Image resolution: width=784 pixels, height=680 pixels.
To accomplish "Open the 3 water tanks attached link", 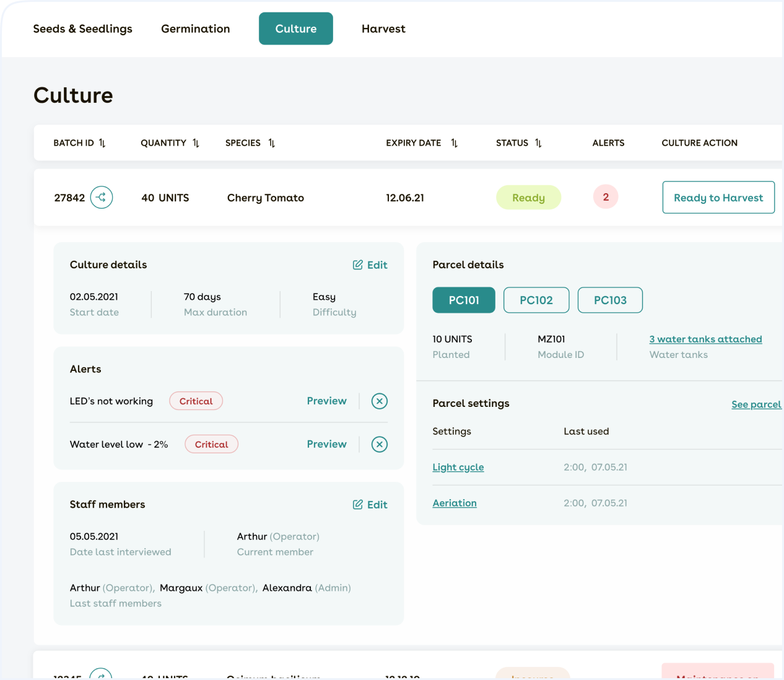I will click(x=705, y=339).
